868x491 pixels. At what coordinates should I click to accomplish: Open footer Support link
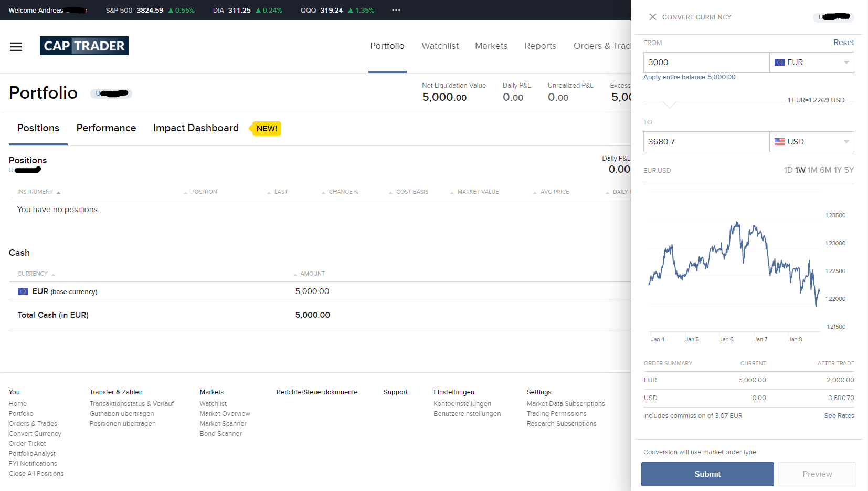396,392
